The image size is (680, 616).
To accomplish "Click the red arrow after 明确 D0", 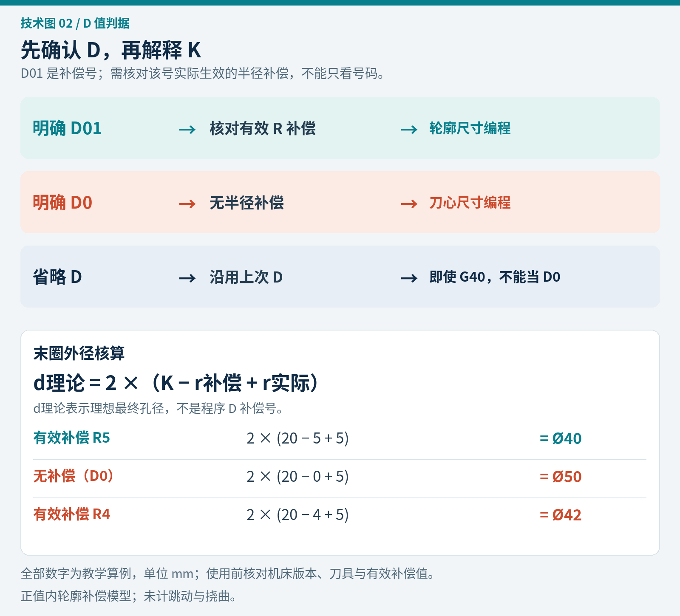I will tap(187, 204).
